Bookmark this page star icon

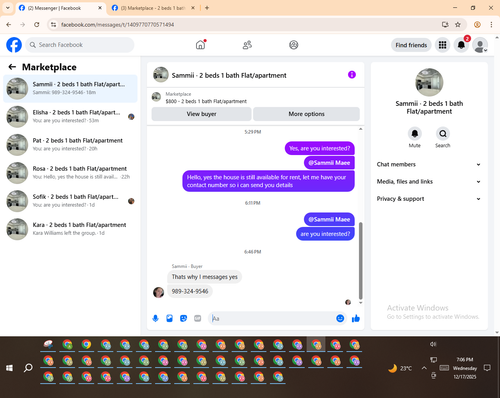(x=458, y=25)
